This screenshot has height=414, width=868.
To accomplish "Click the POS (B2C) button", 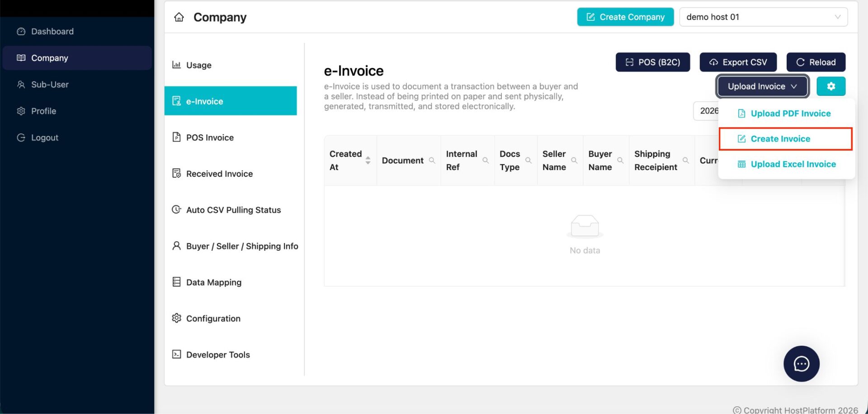I will click(x=653, y=62).
